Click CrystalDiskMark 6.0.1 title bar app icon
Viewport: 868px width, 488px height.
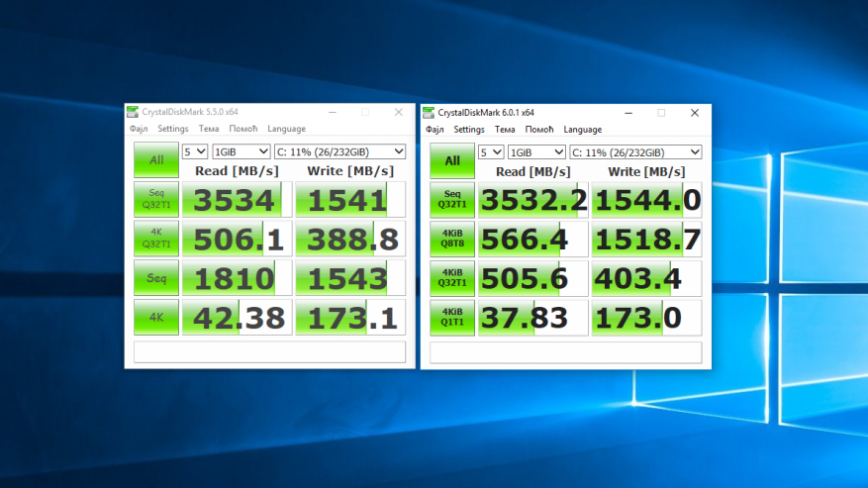click(429, 113)
